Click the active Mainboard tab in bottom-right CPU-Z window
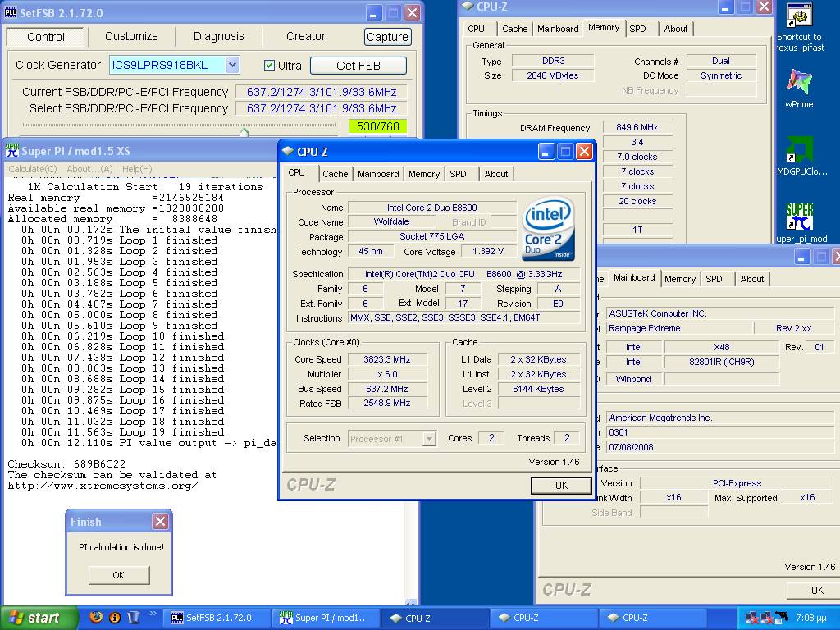This screenshot has width=840, height=630. coord(634,277)
